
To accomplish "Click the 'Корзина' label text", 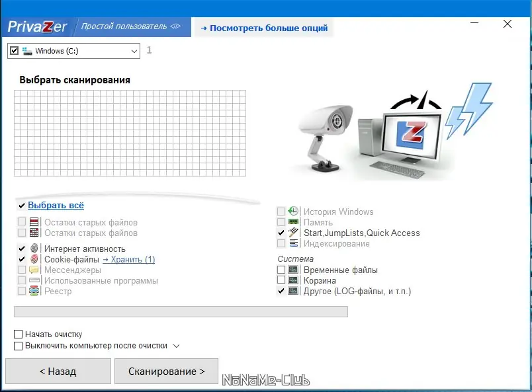I will point(320,281).
